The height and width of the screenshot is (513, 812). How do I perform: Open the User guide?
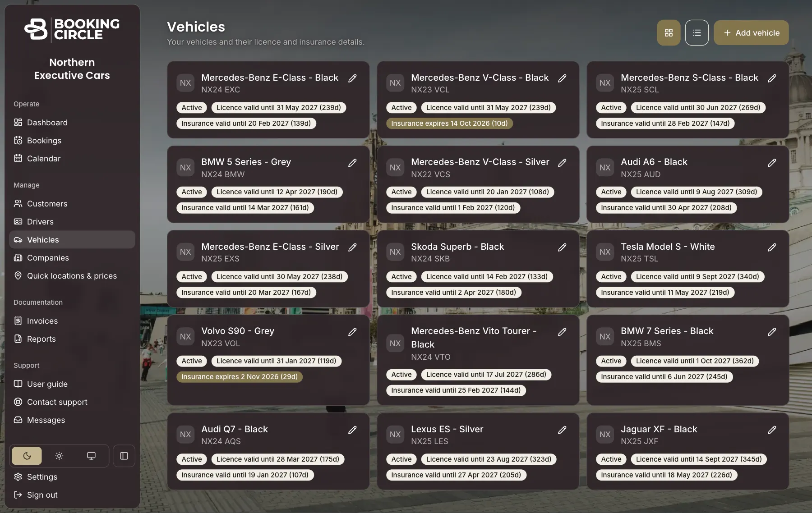coord(72,384)
